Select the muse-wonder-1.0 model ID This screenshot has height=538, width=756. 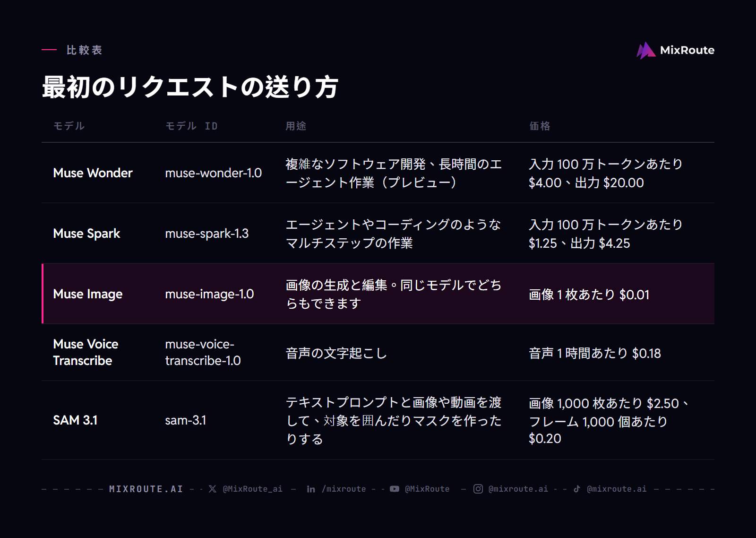coord(213,173)
